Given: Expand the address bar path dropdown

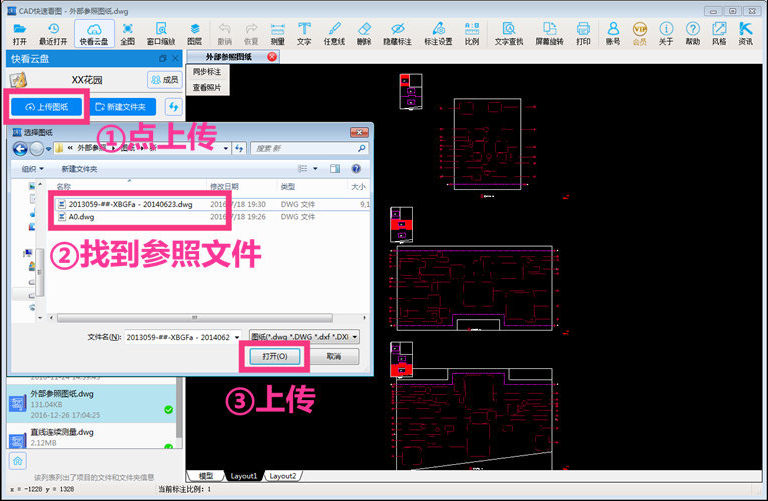Looking at the screenshot, I should point(225,148).
